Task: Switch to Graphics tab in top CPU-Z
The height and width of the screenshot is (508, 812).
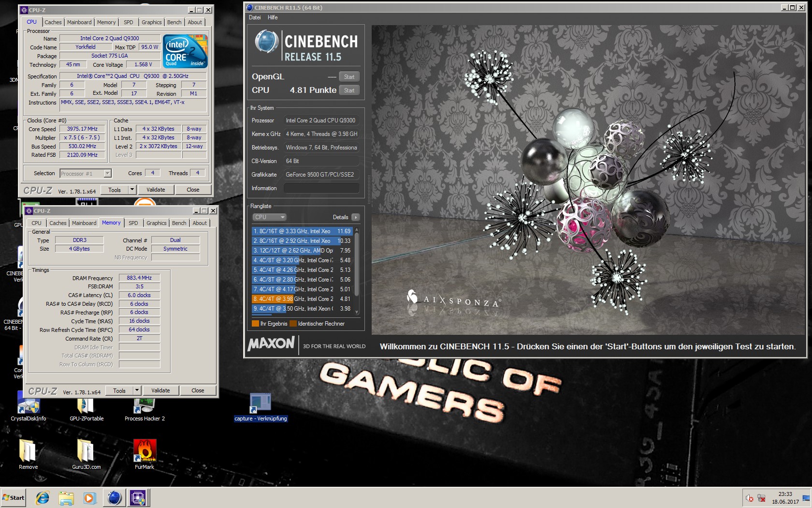Action: pos(151,22)
